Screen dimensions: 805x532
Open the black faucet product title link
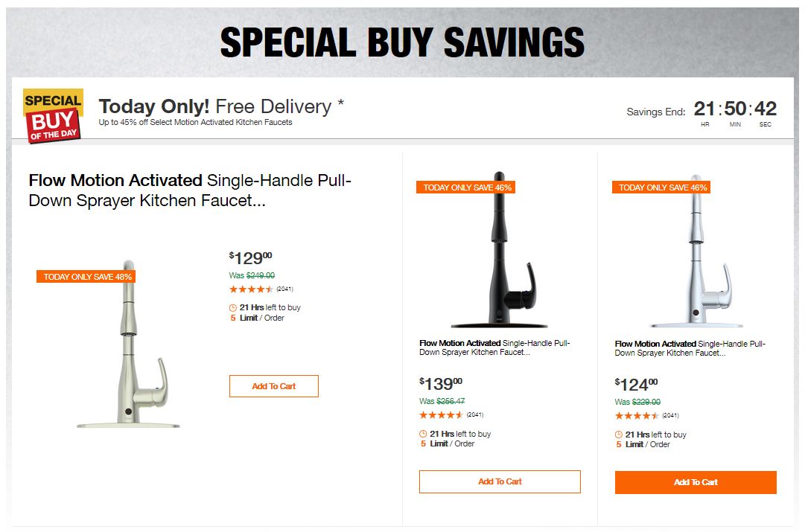(x=494, y=347)
